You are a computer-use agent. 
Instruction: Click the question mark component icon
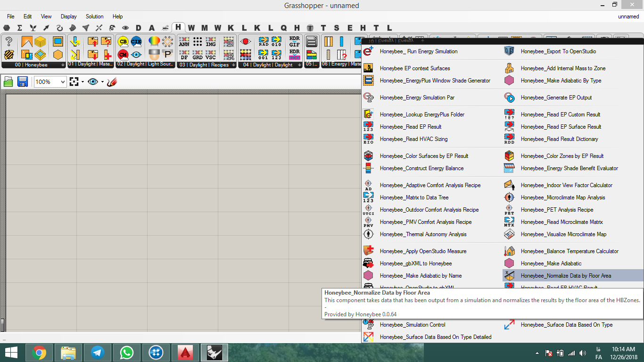[x=8, y=41]
